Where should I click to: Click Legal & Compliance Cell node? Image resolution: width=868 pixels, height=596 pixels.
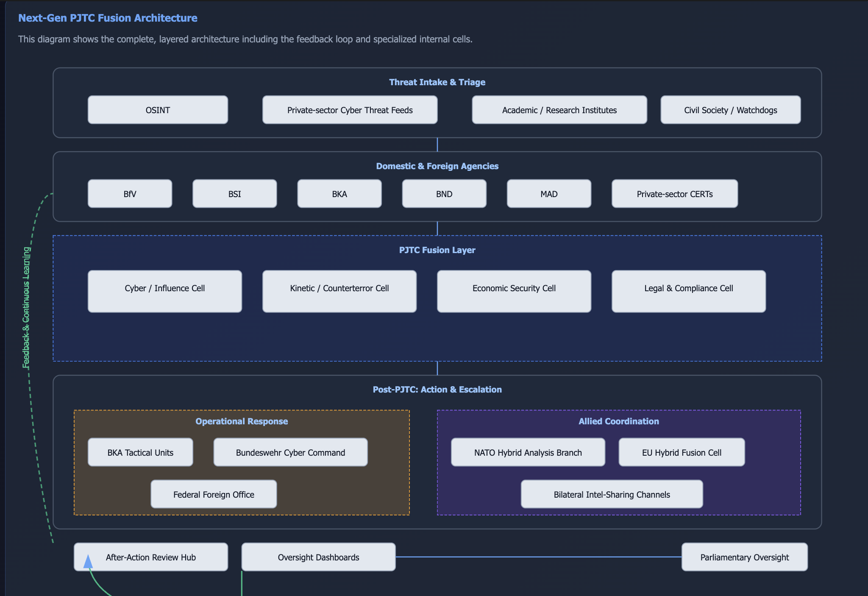(x=688, y=291)
